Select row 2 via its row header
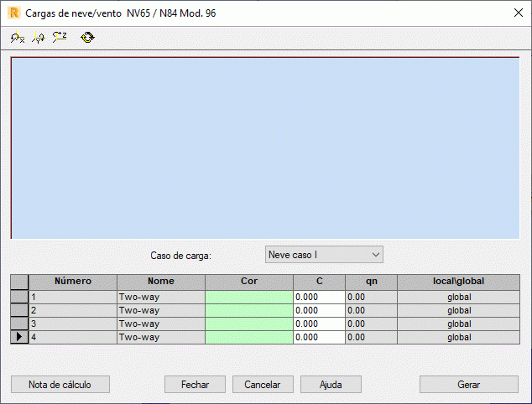 pos(19,310)
